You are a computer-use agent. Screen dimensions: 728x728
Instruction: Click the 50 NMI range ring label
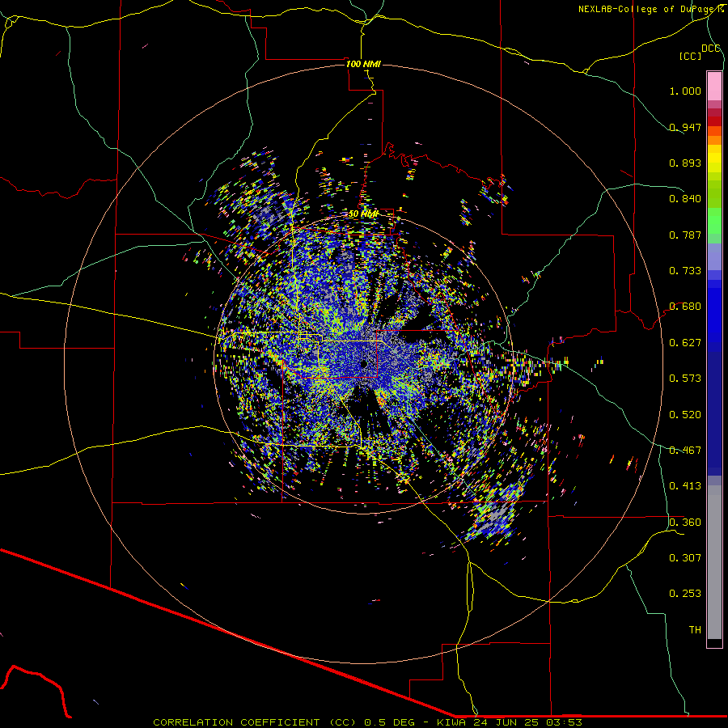click(363, 214)
